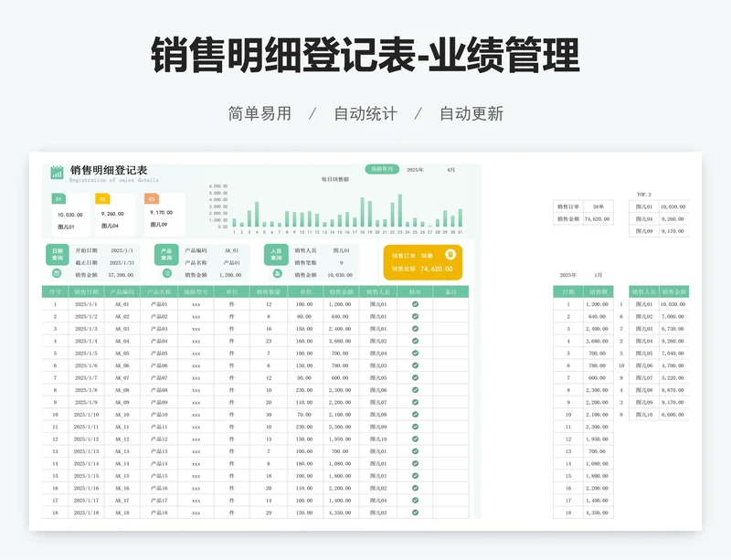Click the 核对 check mark for 2025/1/2
Image resolution: width=731 pixels, height=560 pixels.
[415, 316]
